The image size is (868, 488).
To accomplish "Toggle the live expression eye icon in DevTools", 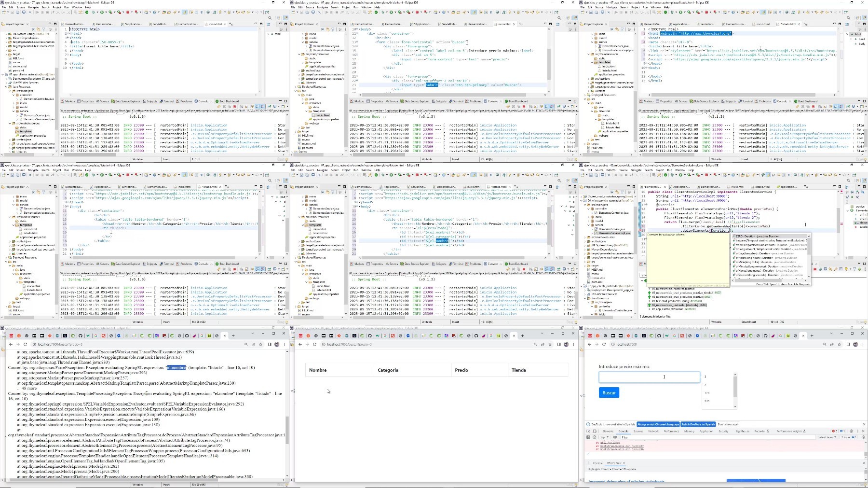I will 615,437.
